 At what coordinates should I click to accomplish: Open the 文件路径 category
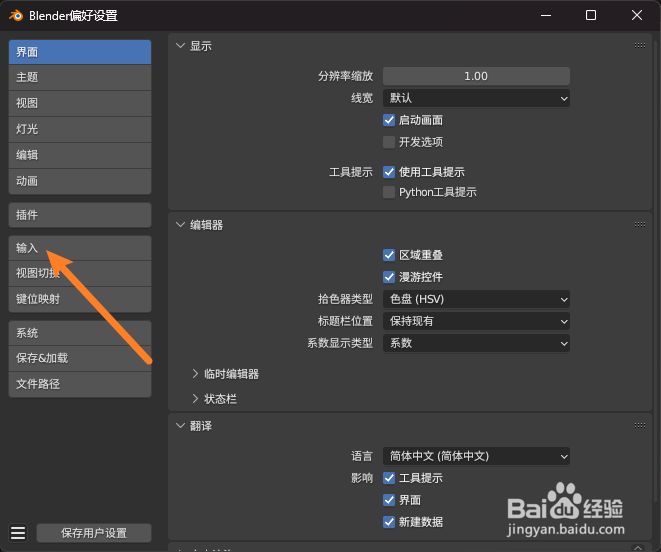[x=80, y=385]
